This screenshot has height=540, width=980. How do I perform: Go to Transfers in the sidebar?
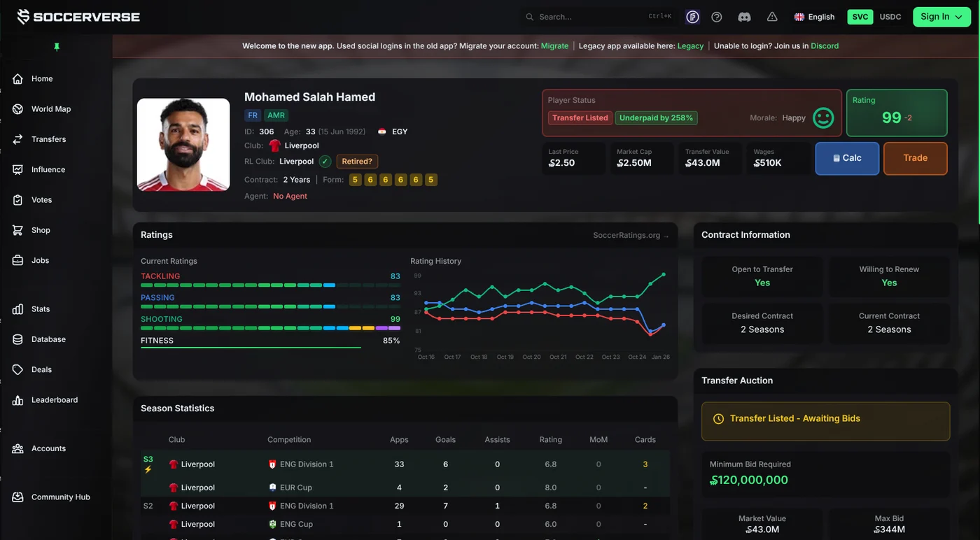tap(48, 139)
